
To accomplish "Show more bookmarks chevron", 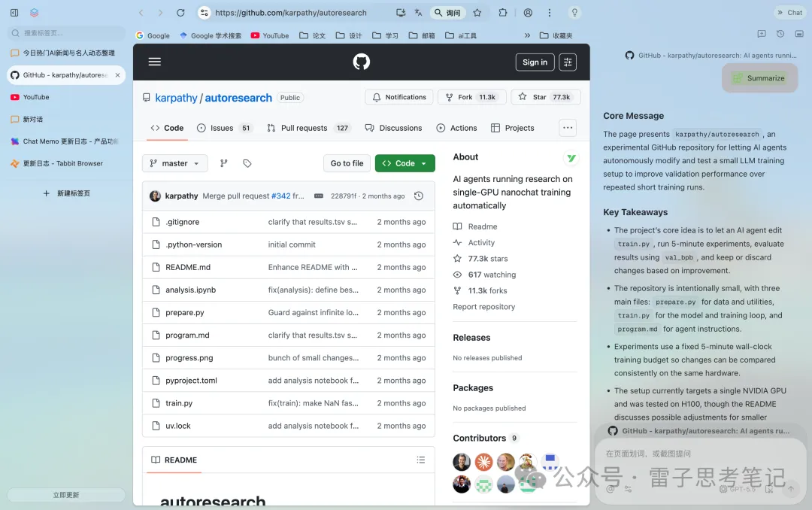I will (x=527, y=35).
